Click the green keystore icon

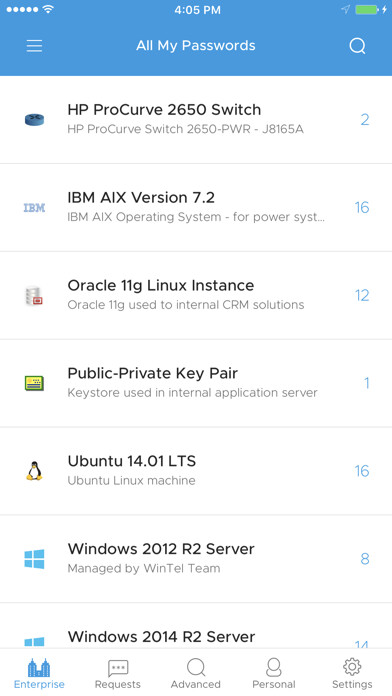[x=34, y=383]
